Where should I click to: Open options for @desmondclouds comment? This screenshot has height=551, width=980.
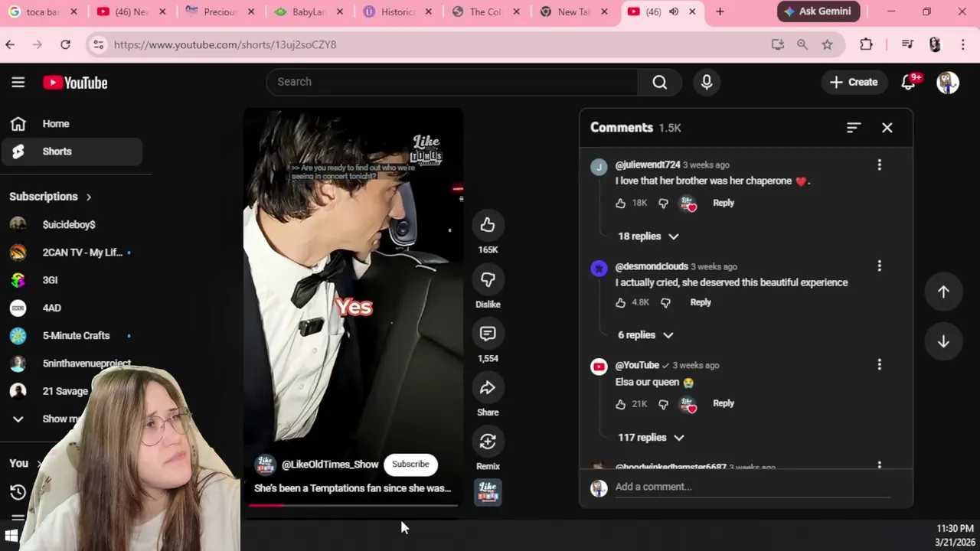click(x=879, y=266)
